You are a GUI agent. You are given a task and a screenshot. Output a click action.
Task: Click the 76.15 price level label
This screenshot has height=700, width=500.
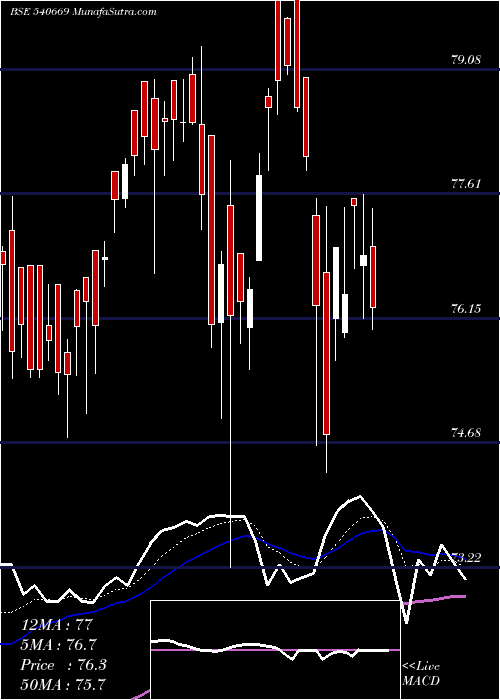click(466, 308)
